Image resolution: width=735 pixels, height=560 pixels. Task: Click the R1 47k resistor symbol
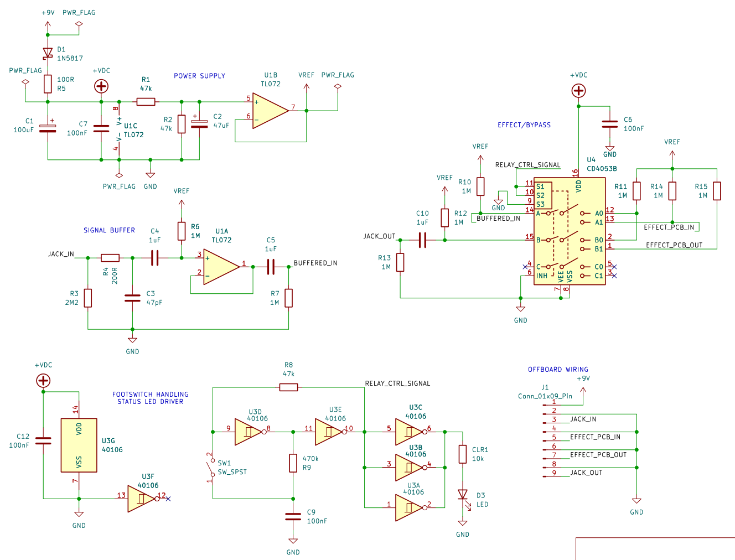coord(146,102)
